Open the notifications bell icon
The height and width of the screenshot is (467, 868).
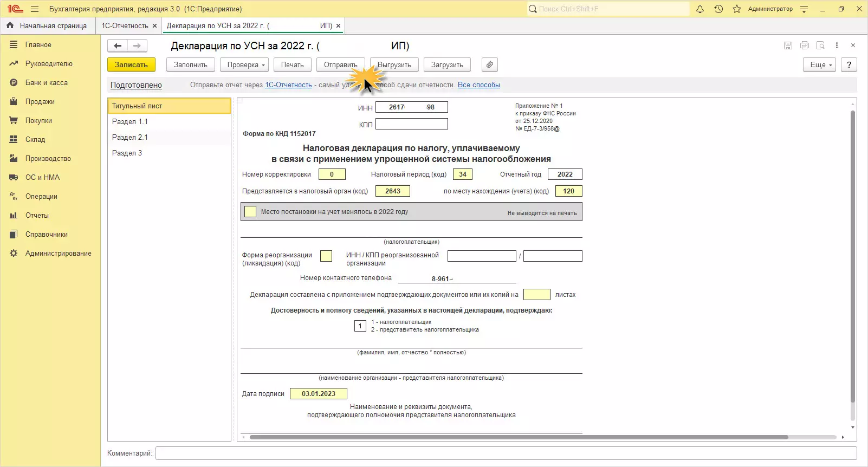[x=700, y=9]
